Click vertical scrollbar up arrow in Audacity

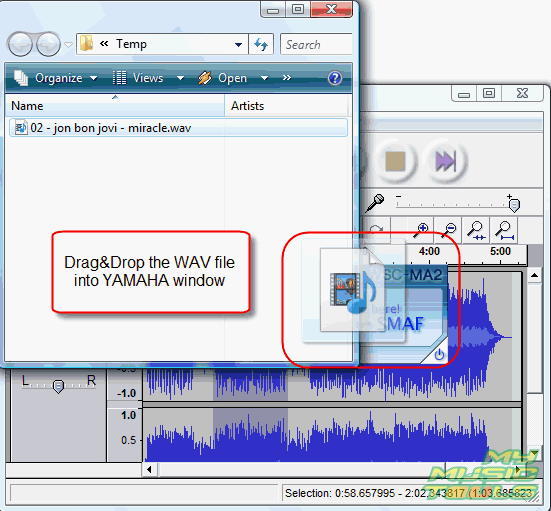pos(534,275)
